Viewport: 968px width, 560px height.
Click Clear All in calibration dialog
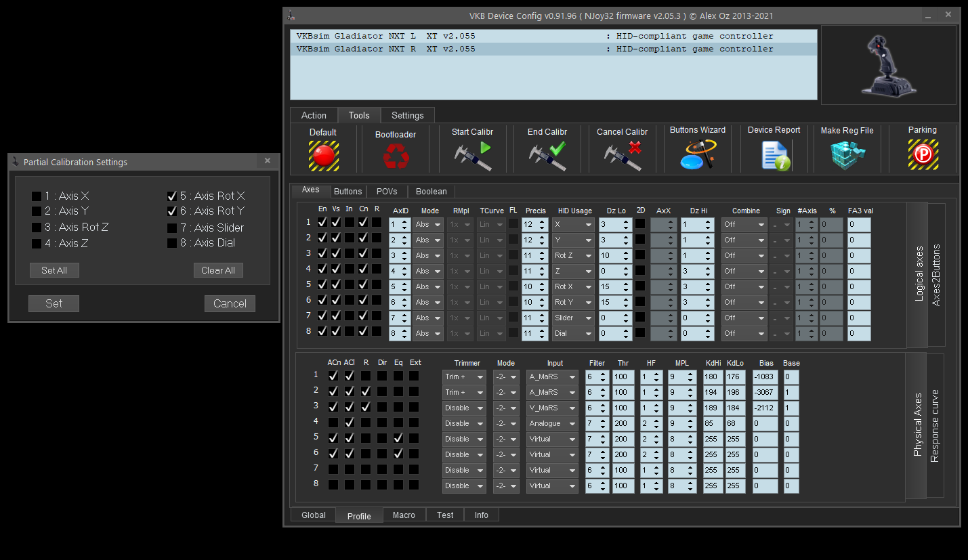click(x=218, y=270)
